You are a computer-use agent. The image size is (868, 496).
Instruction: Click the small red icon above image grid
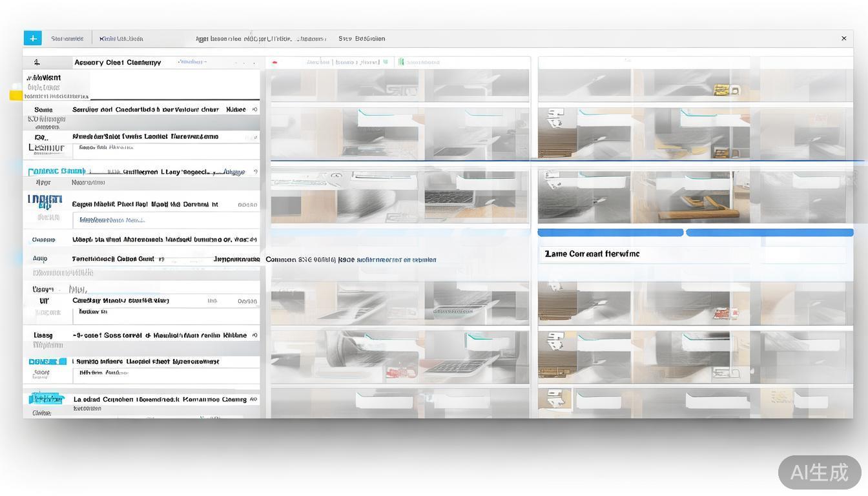coord(275,63)
